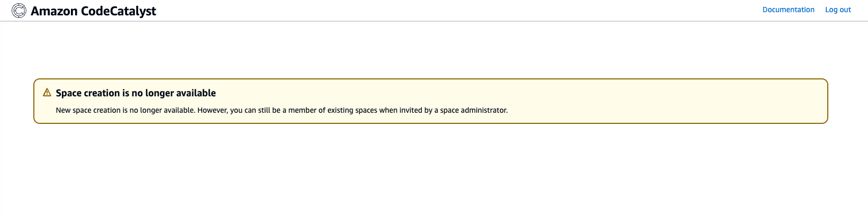
Task: Click the CodeCatalyst circular logo icon
Action: point(19,11)
